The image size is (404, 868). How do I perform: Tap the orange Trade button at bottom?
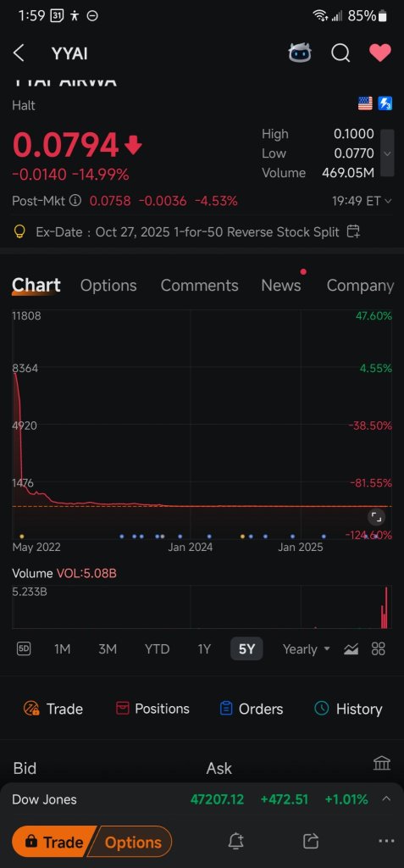coord(53,842)
